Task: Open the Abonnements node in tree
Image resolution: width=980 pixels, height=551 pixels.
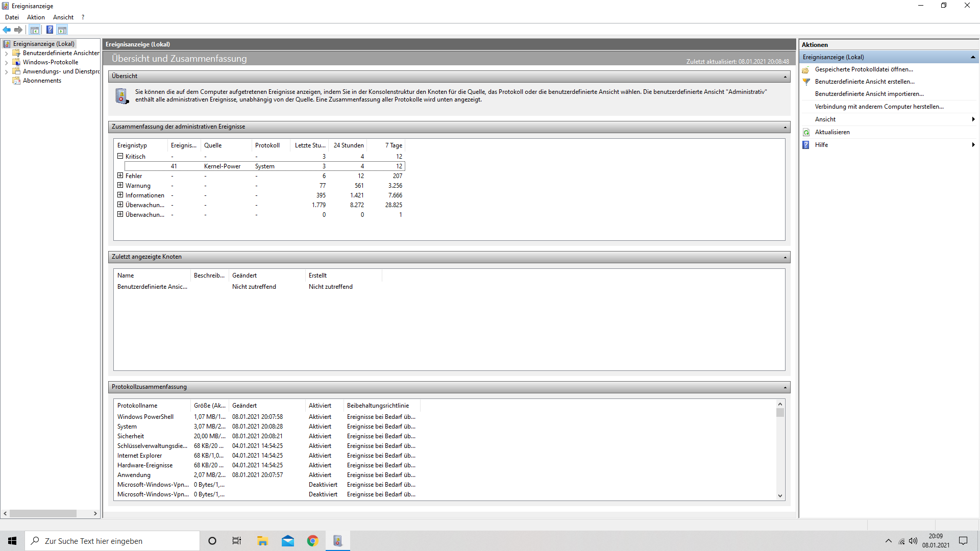Action: coord(42,81)
